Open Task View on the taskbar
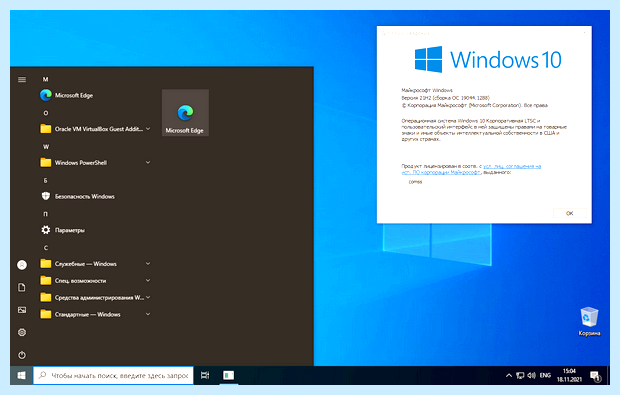Viewport: 620px width, 395px height. [x=205, y=375]
